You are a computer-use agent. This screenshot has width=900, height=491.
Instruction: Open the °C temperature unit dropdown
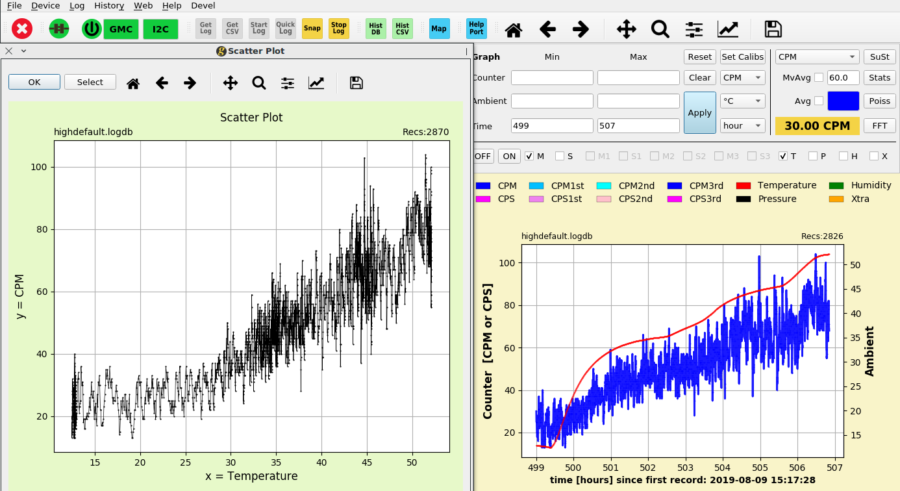[x=742, y=101]
